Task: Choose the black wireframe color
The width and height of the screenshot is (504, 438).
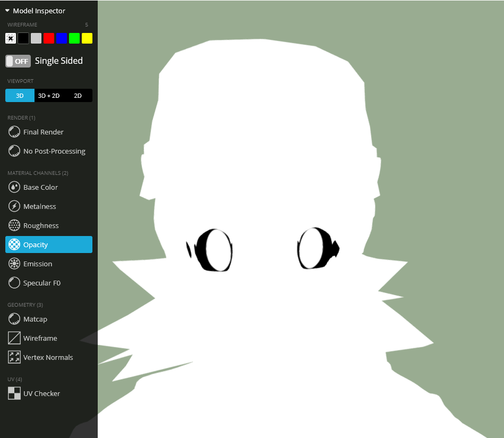Action: click(23, 38)
